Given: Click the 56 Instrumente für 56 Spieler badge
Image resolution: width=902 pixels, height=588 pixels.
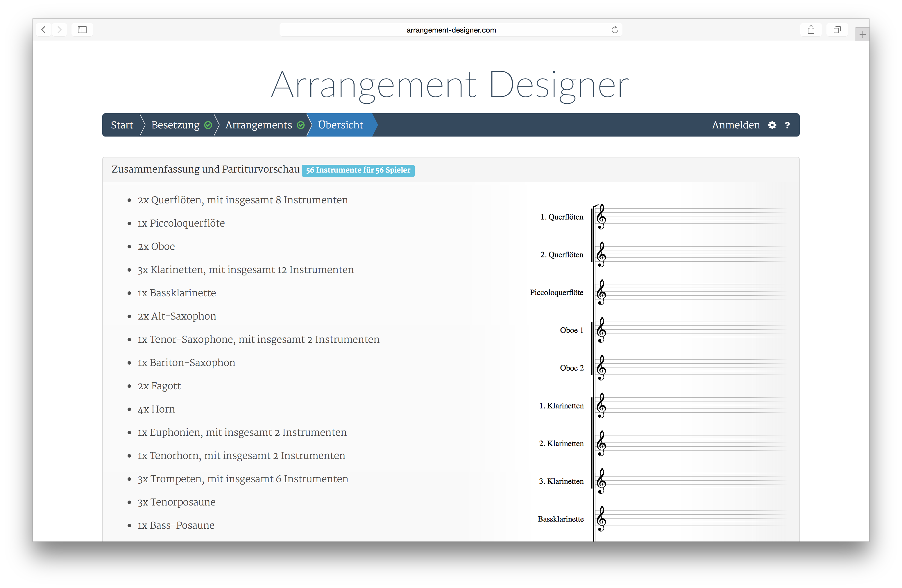Looking at the screenshot, I should pos(358,170).
